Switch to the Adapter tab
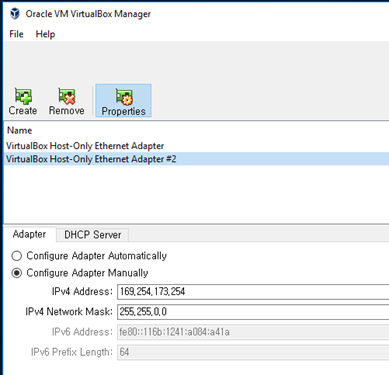 pos(29,234)
